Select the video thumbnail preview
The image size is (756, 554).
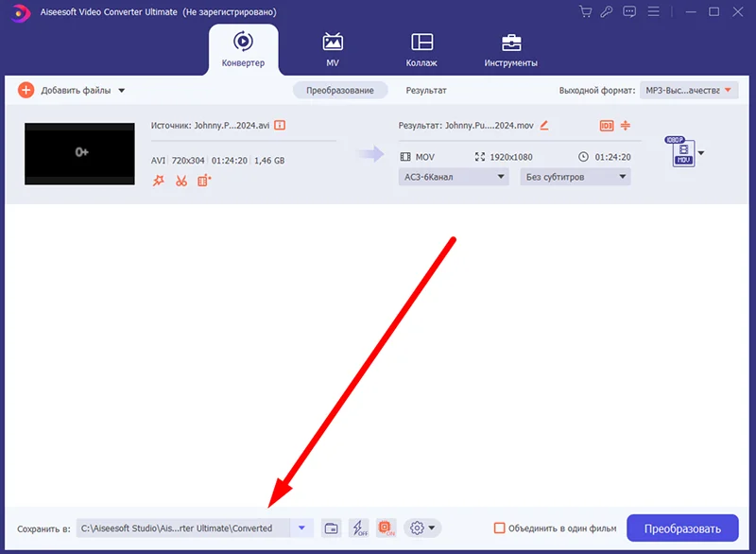79,154
